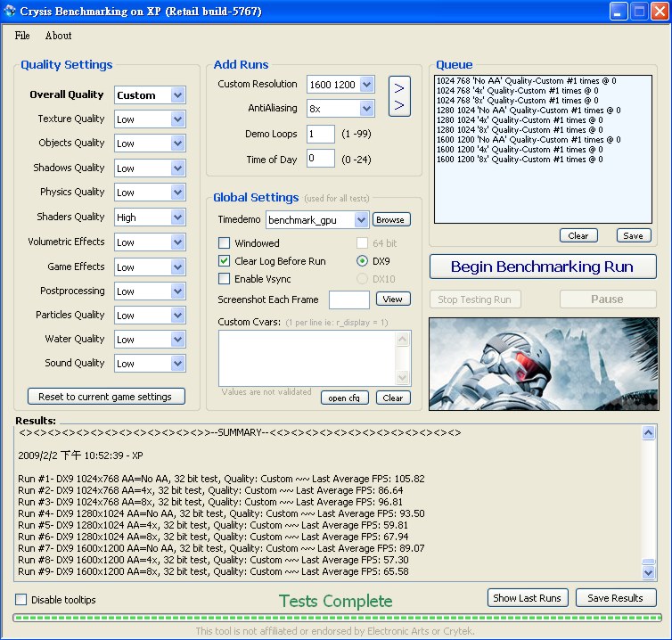
Task: Click Run #1 result line 105.82 FPS
Action: click(x=221, y=479)
